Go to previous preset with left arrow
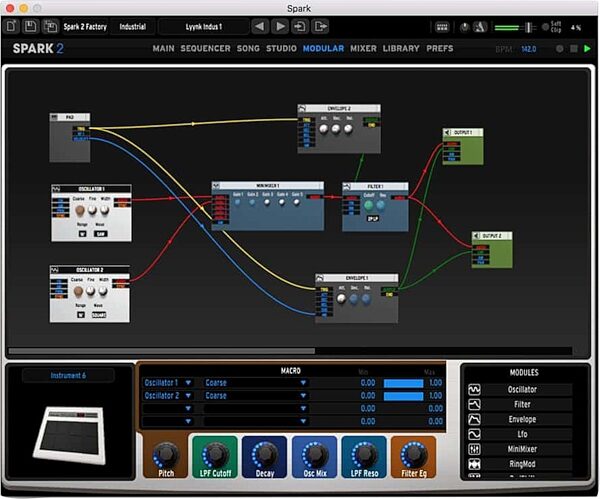 pos(260,26)
